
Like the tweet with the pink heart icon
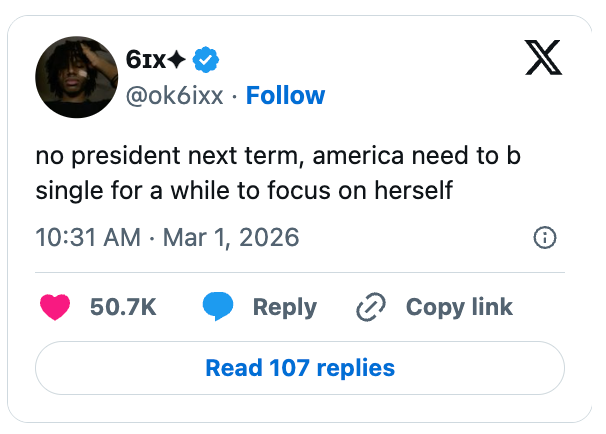54,307
